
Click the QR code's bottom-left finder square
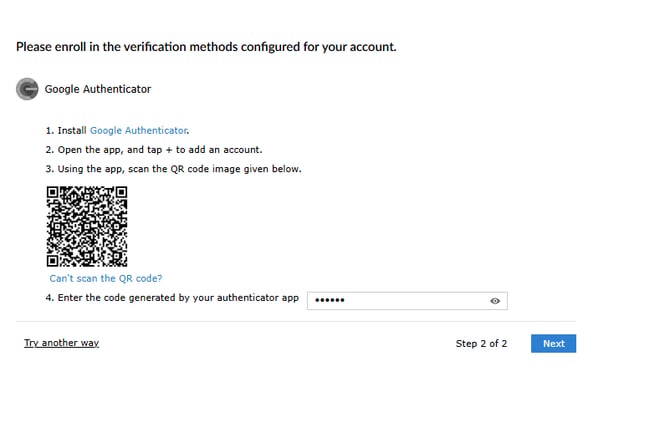tap(52, 261)
